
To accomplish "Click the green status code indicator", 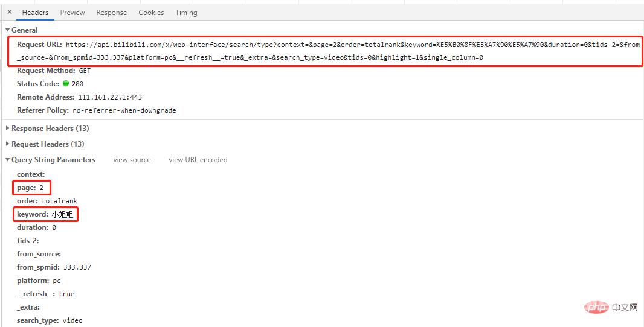I will click(66, 83).
